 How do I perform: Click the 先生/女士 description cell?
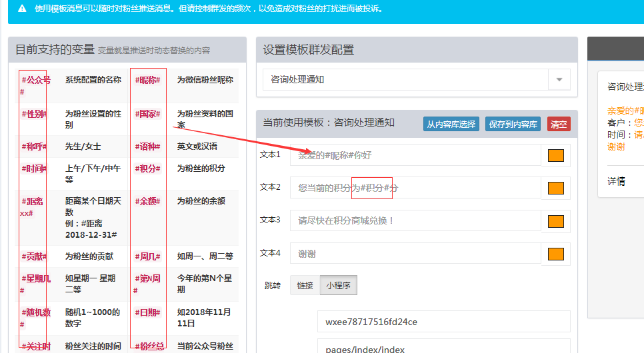(83, 146)
